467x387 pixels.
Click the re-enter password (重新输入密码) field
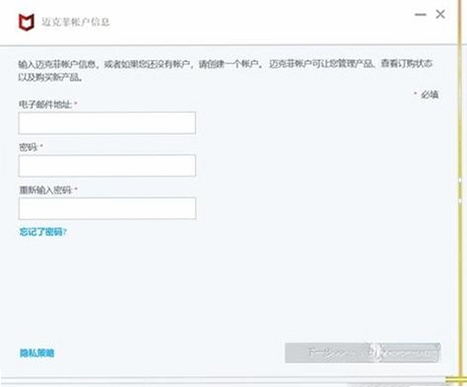[107, 208]
